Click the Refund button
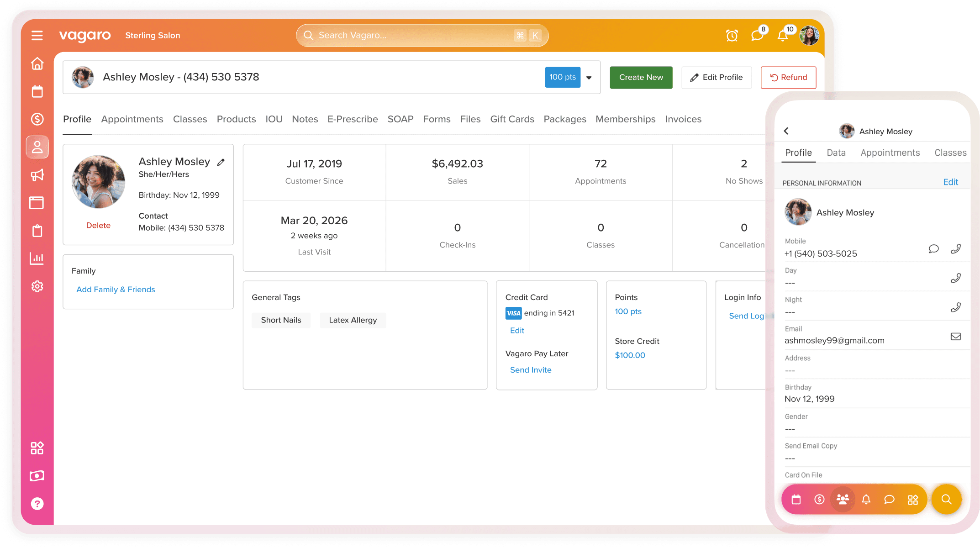Viewport: 980px width, 548px height. point(788,78)
